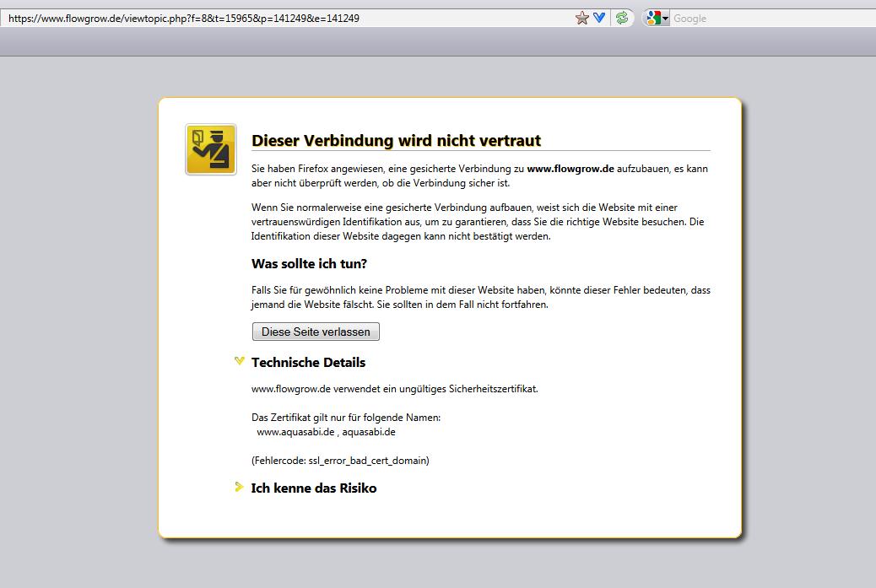This screenshot has width=876, height=588.
Task: Collapse the Technische Details section arrow
Action: (x=240, y=361)
